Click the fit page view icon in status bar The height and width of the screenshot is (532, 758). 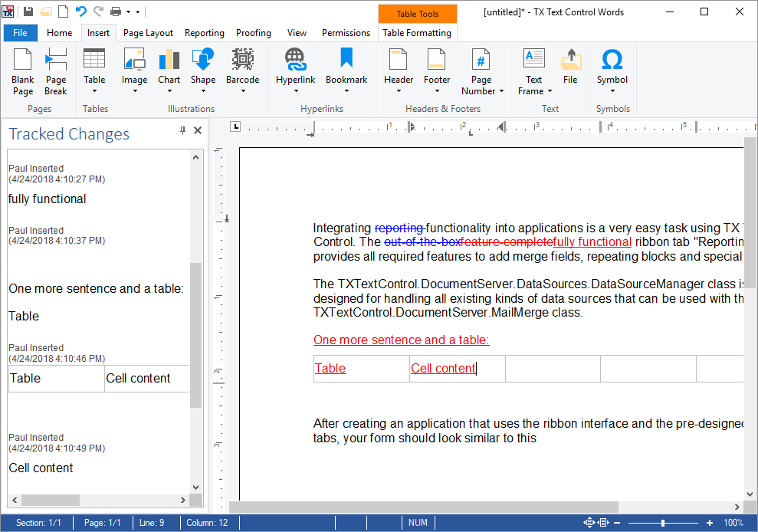point(589,523)
